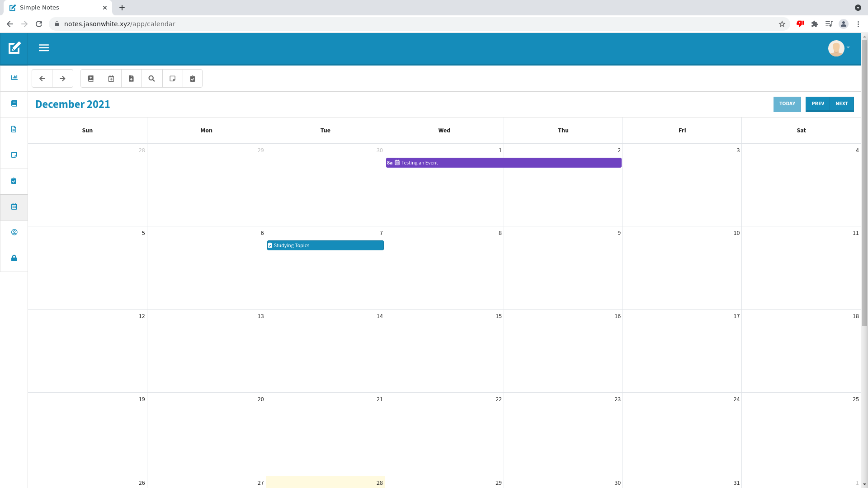Open the dashboard chart icon in sidebar
This screenshot has height=488, width=868.
click(x=14, y=78)
